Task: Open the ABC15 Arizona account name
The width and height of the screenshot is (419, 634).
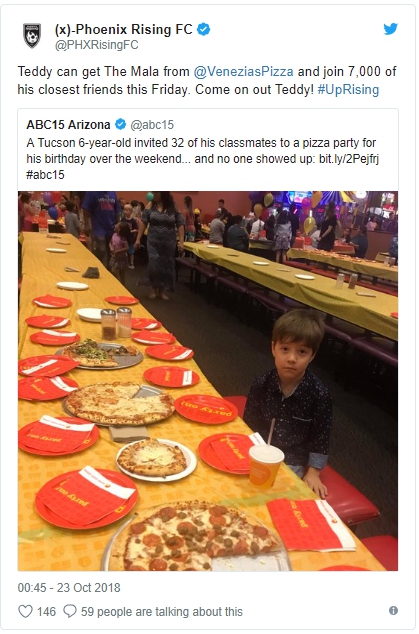Action: coord(68,125)
